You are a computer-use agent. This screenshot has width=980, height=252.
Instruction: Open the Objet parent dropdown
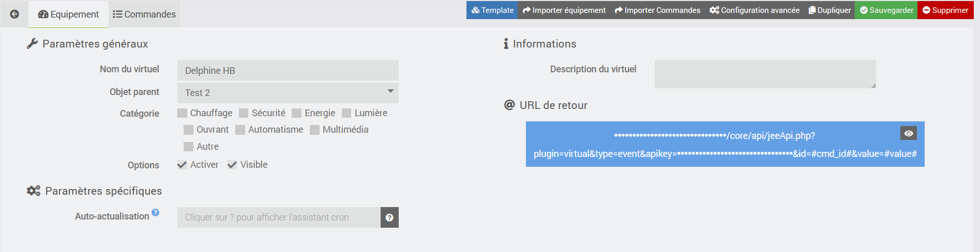click(x=288, y=93)
